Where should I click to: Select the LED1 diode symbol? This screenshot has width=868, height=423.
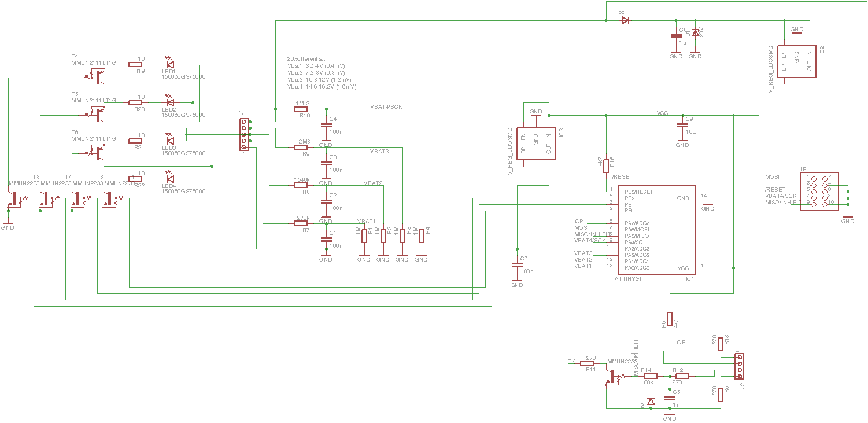(x=169, y=65)
